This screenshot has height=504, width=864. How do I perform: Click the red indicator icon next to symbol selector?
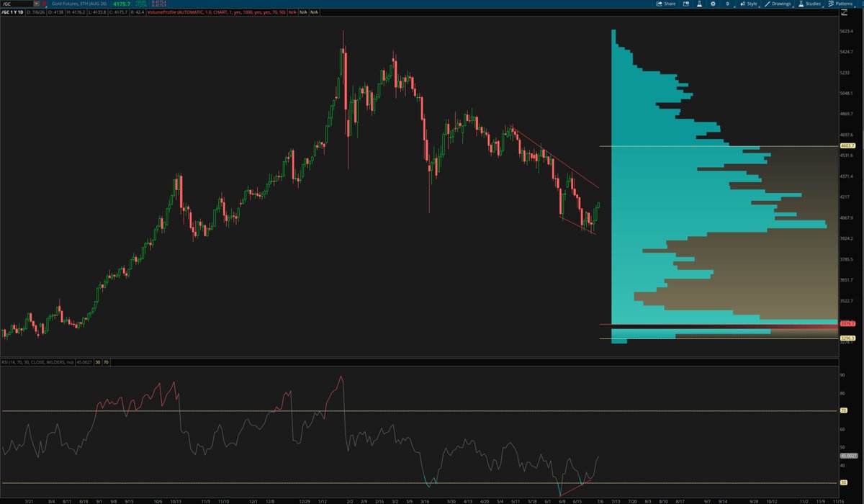(x=45, y=4)
